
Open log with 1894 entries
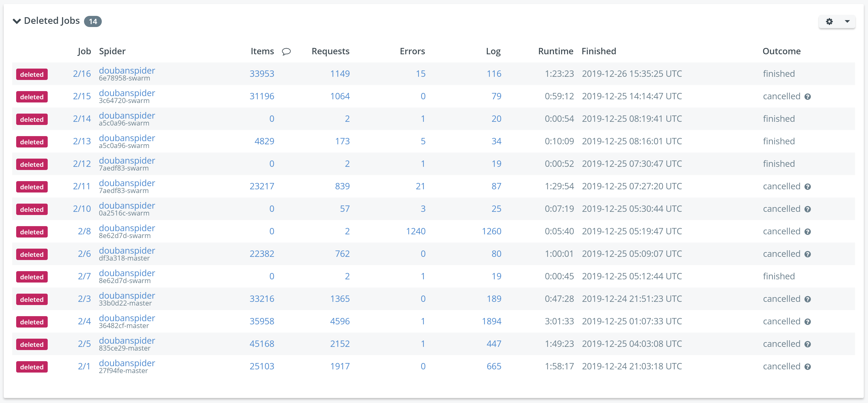(x=492, y=321)
